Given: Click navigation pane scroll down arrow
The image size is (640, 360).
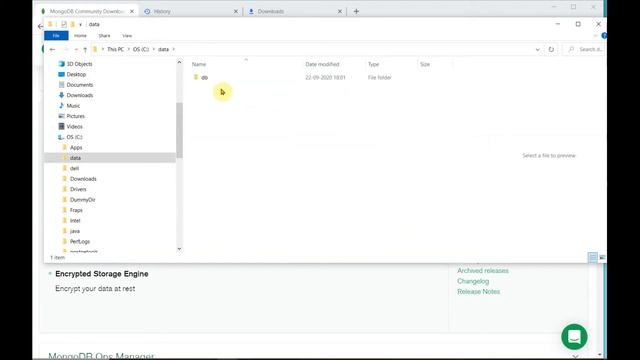Looking at the screenshot, I should 179,249.
